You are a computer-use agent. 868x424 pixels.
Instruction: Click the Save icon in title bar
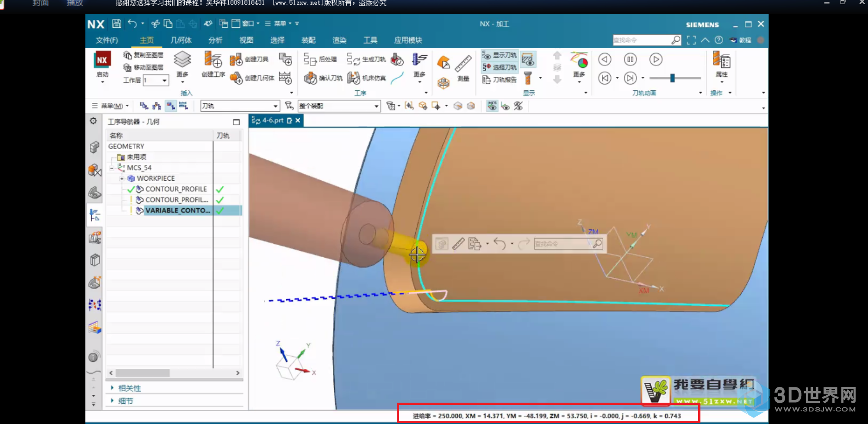click(x=117, y=24)
